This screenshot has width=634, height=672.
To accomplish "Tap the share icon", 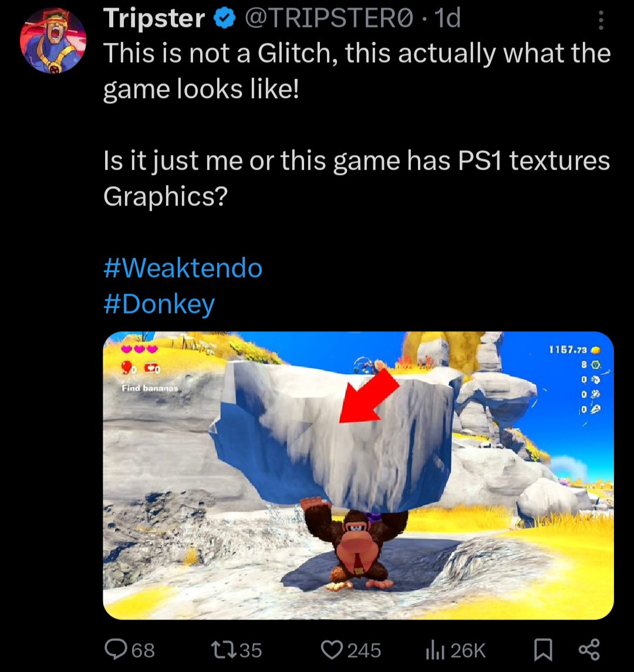I will [x=589, y=650].
